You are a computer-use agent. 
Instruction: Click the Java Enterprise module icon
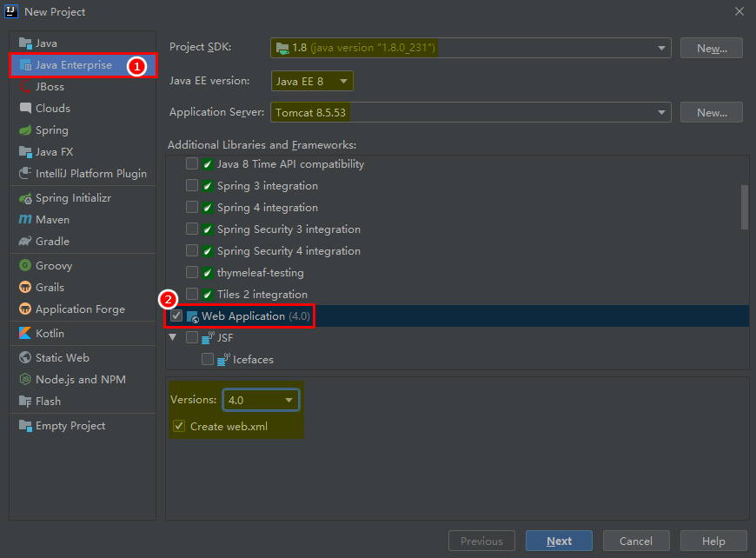[x=25, y=64]
